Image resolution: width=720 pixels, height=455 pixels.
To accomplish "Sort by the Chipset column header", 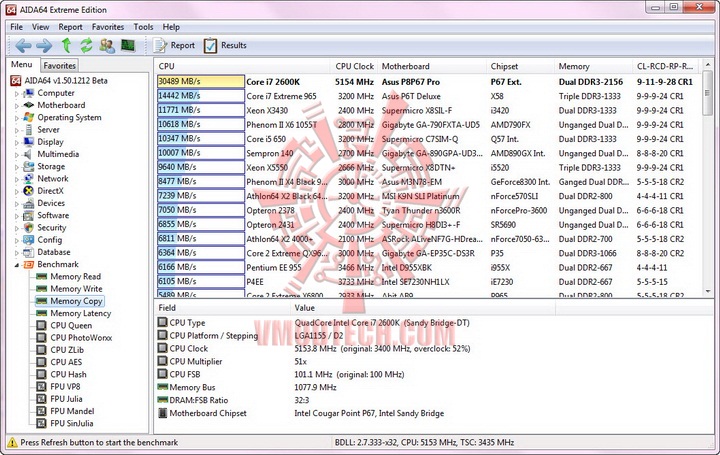I will point(520,66).
